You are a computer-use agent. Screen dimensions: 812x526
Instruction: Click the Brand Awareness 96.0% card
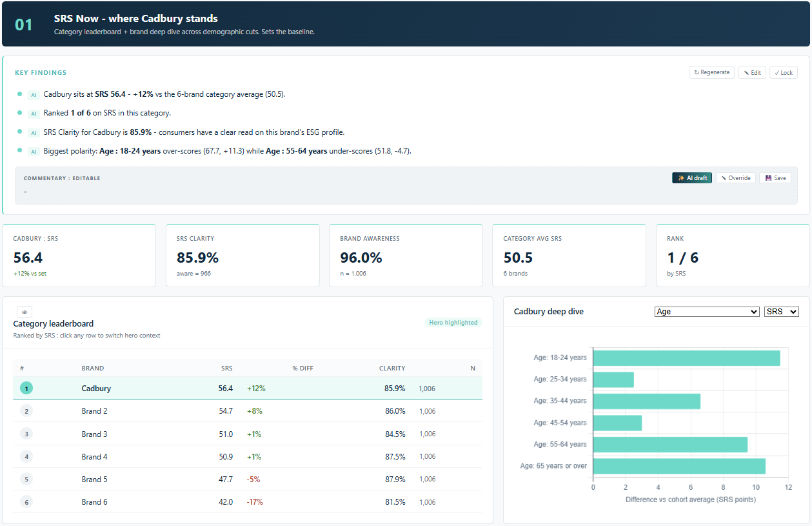point(406,256)
